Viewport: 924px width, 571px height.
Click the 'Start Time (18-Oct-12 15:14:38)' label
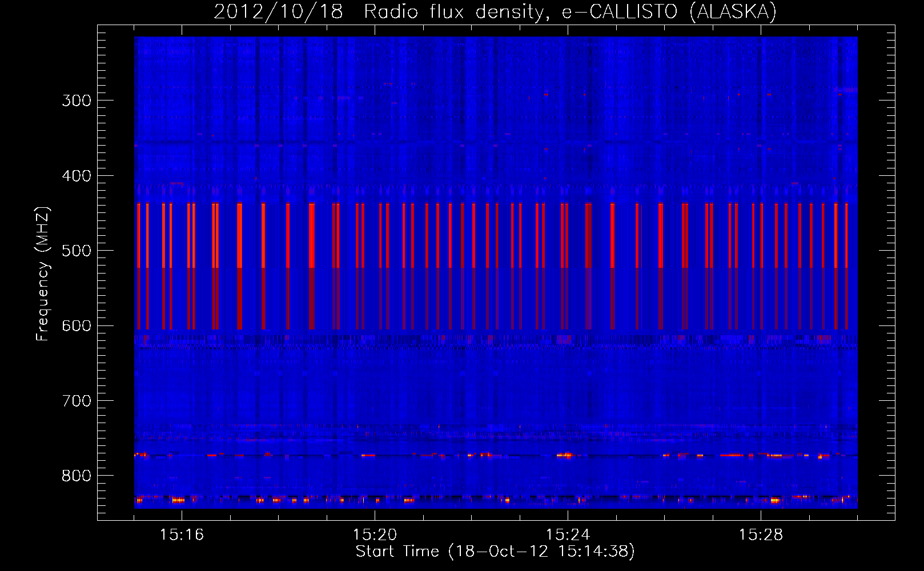(x=495, y=552)
